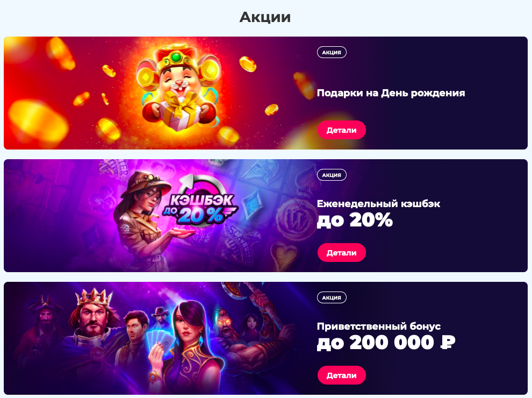
Task: Click the Акции page heading
Action: click(x=265, y=17)
